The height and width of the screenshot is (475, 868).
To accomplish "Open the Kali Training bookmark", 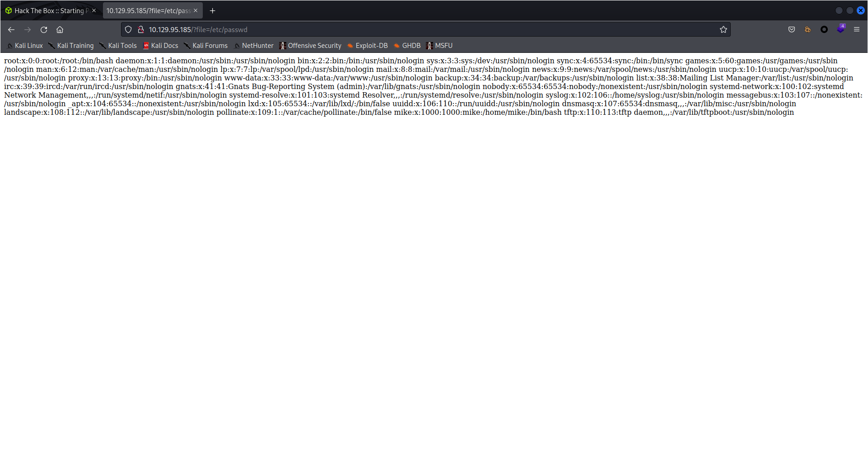I will tap(71, 46).
